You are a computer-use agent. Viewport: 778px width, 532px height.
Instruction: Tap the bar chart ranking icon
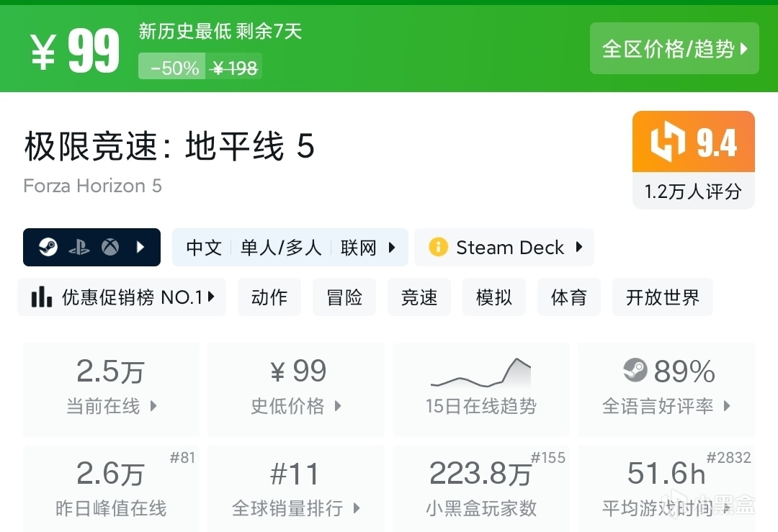[x=42, y=297]
